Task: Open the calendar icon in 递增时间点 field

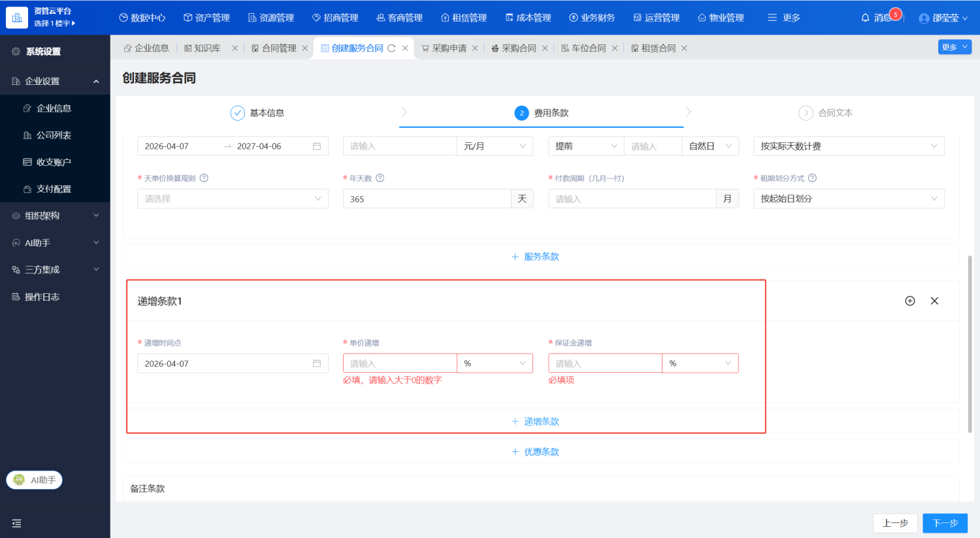Action: tap(317, 364)
